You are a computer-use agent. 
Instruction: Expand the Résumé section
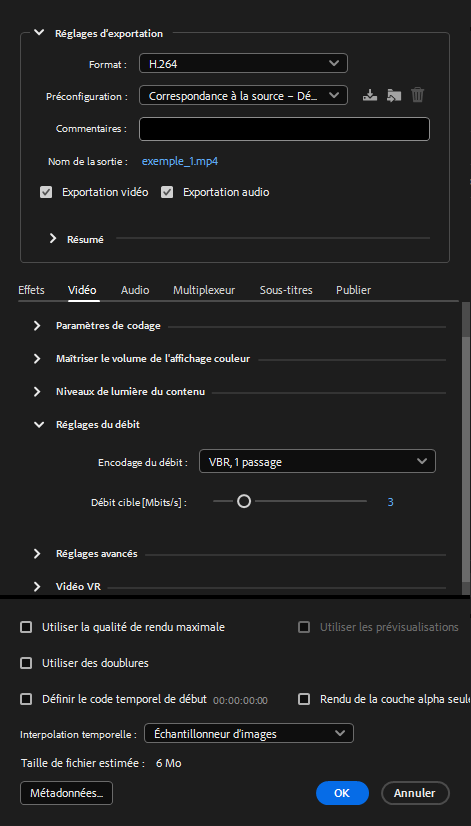coord(53,239)
